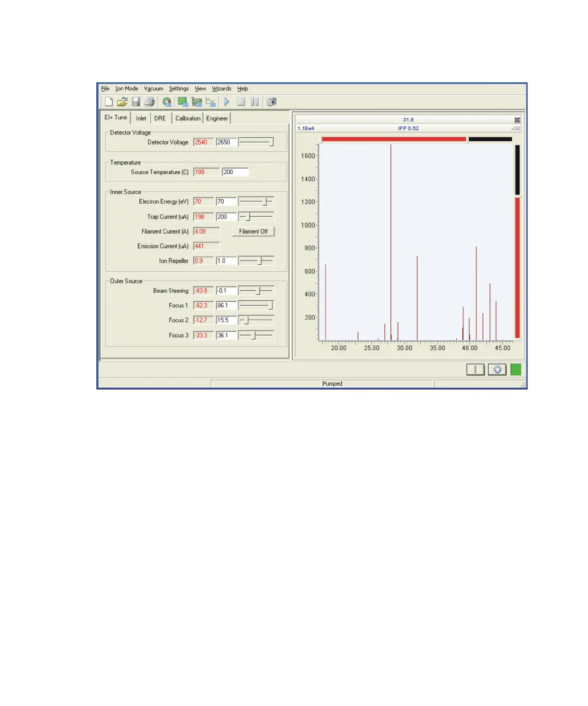Click the Pumped status bar text
Image resolution: width=588 pixels, height=706 pixels.
point(333,384)
